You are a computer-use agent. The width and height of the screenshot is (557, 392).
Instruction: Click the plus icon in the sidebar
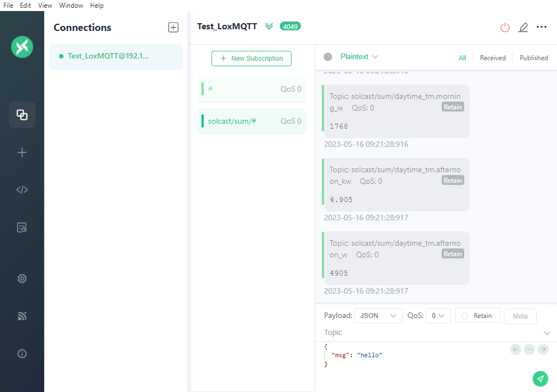tap(22, 153)
